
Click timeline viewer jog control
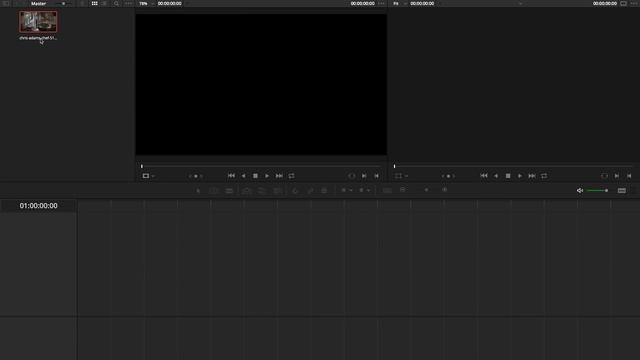448,176
